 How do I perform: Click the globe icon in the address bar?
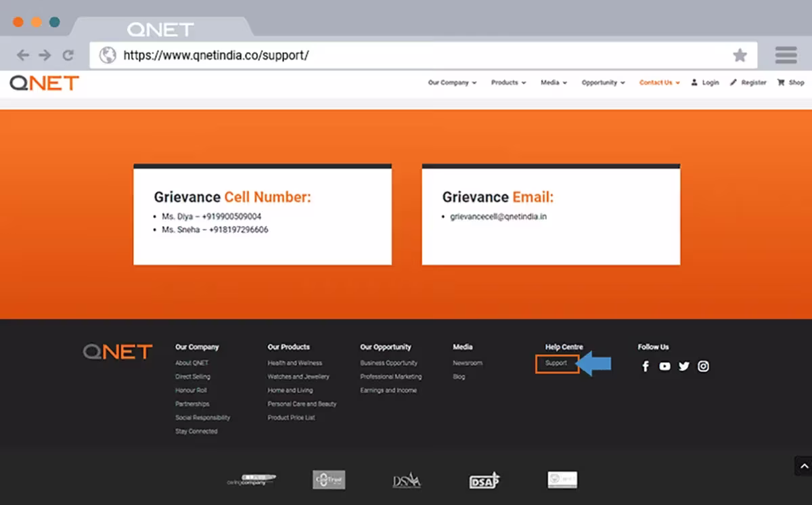[108, 56]
